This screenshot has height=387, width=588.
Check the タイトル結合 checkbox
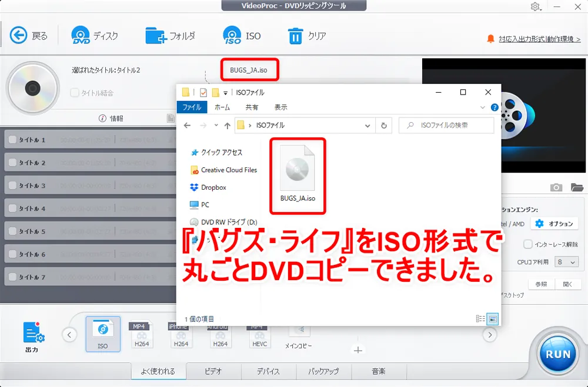click(x=75, y=93)
